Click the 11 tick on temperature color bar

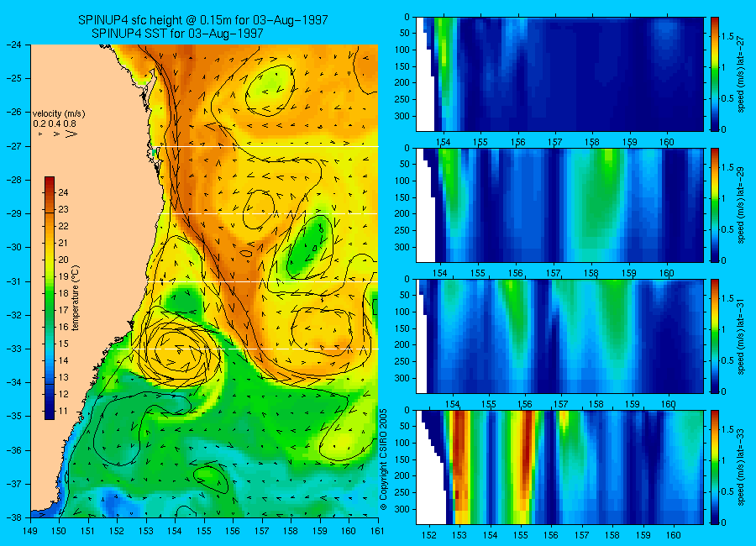pyautogui.click(x=63, y=411)
